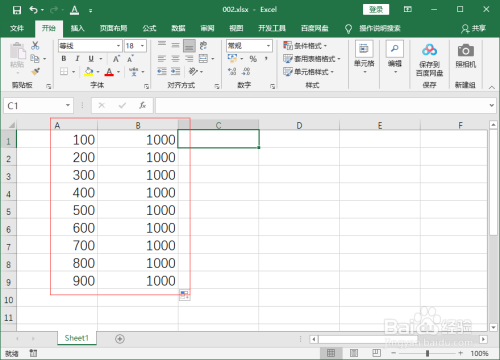Image resolution: width=500 pixels, height=360 pixels.
Task: Click Save to Baidu Netdisk button
Action: pos(429,60)
